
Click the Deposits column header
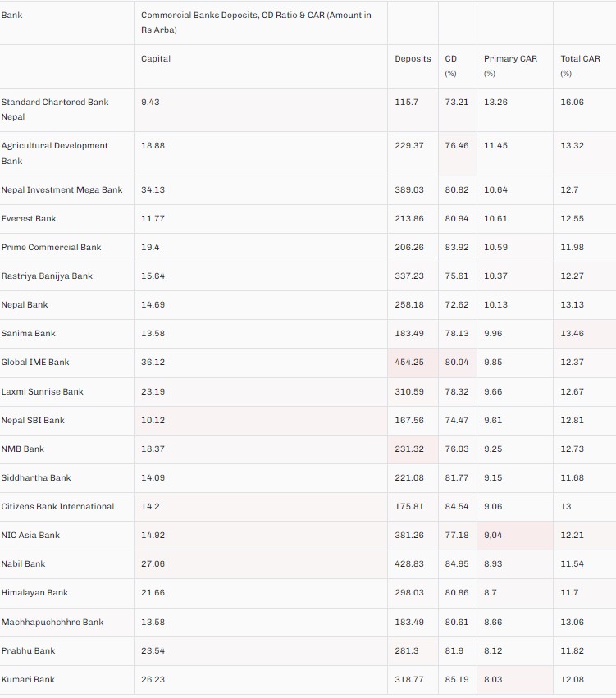pyautogui.click(x=413, y=59)
